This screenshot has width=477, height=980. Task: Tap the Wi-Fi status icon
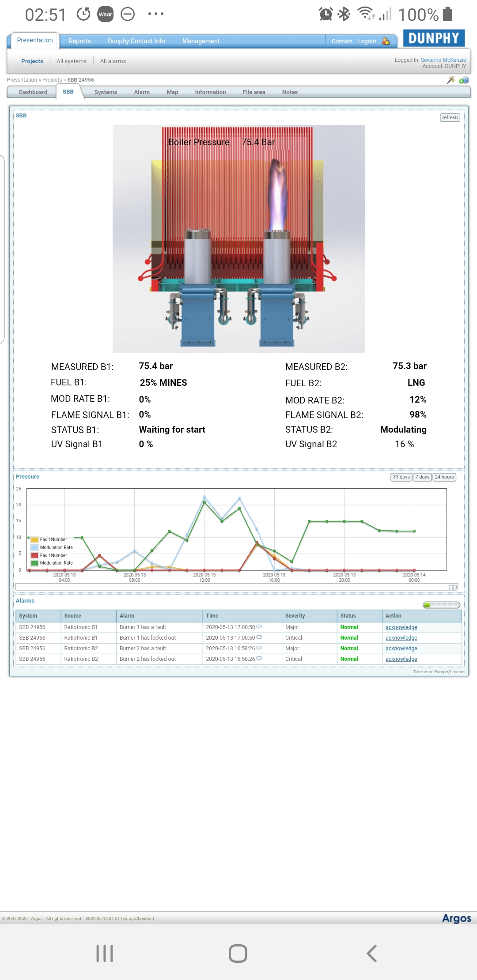pos(366,14)
